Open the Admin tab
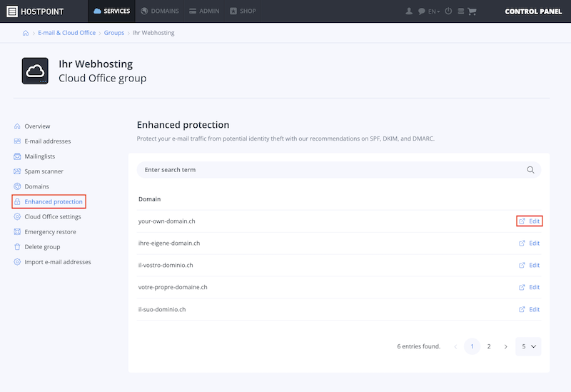Screen dimensions: 571x392 tap(204, 11)
